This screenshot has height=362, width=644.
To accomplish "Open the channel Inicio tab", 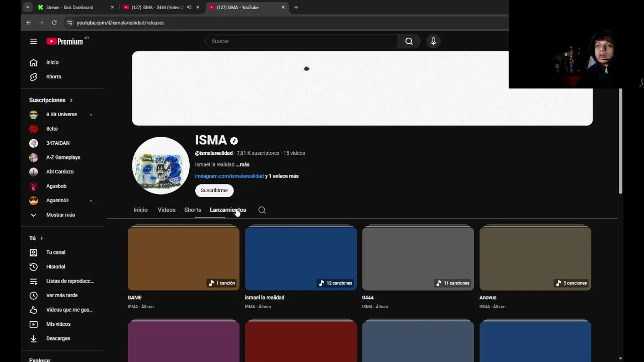I will (140, 210).
